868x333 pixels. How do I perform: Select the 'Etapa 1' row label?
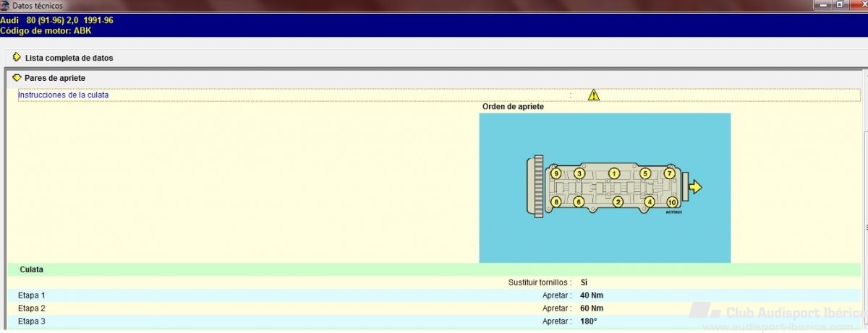point(32,295)
